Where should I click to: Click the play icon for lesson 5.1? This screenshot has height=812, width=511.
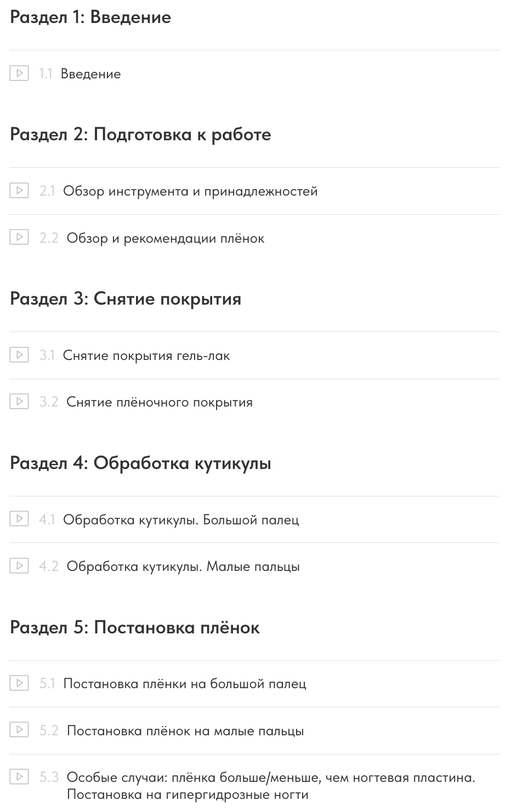coord(19,683)
